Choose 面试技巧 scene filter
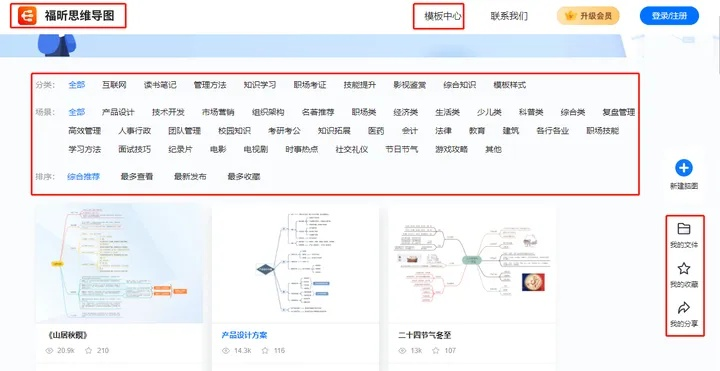The height and width of the screenshot is (371, 720). point(135,149)
